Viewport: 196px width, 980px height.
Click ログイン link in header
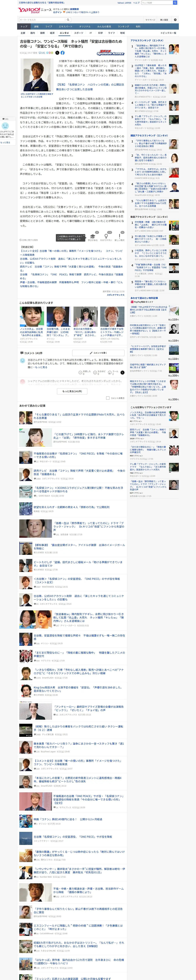[57, 12]
